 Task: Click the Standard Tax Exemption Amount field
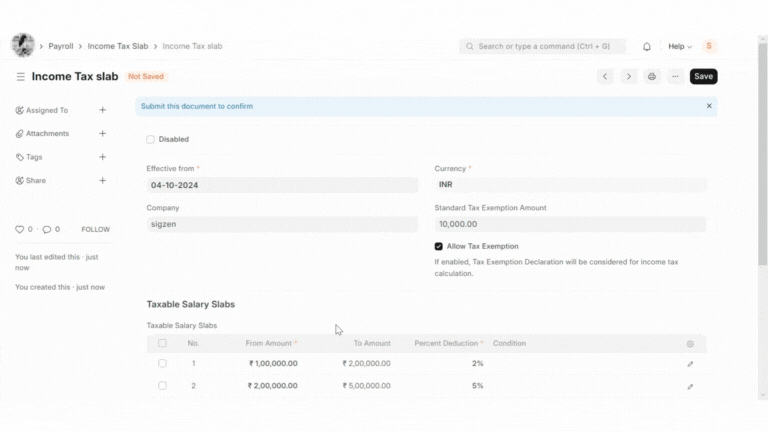click(570, 225)
